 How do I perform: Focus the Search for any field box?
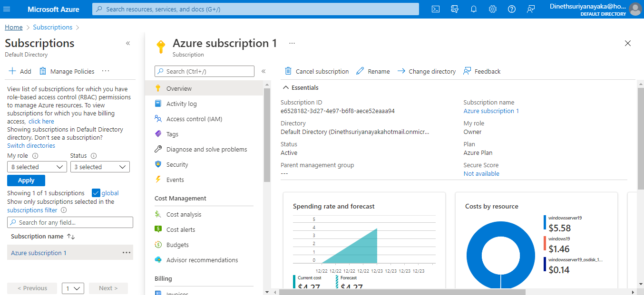[x=70, y=222]
